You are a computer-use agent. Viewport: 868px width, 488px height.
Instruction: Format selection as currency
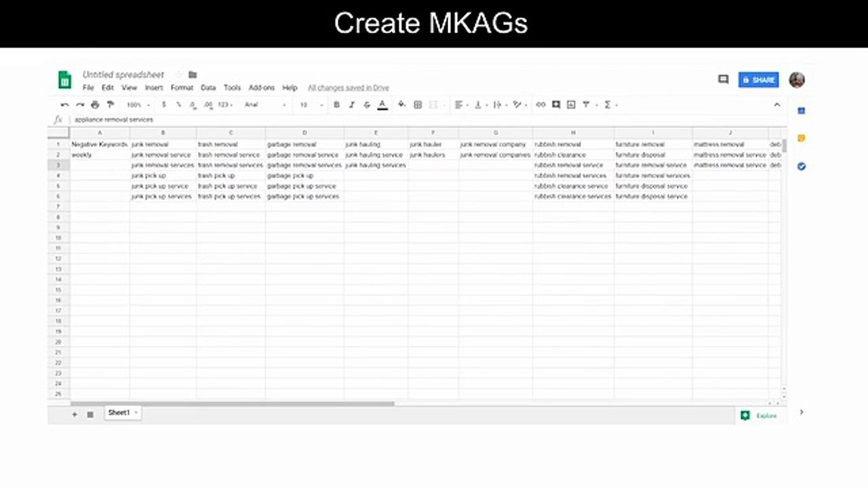point(163,105)
